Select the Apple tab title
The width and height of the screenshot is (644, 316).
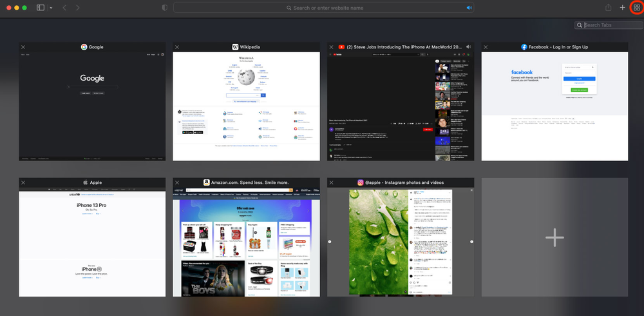point(96,183)
